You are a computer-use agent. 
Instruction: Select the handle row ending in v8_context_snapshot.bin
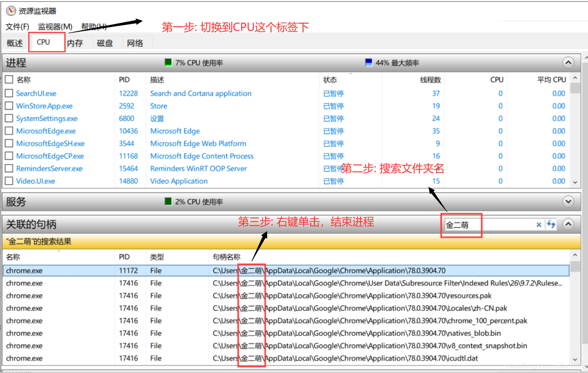[x=286, y=345]
